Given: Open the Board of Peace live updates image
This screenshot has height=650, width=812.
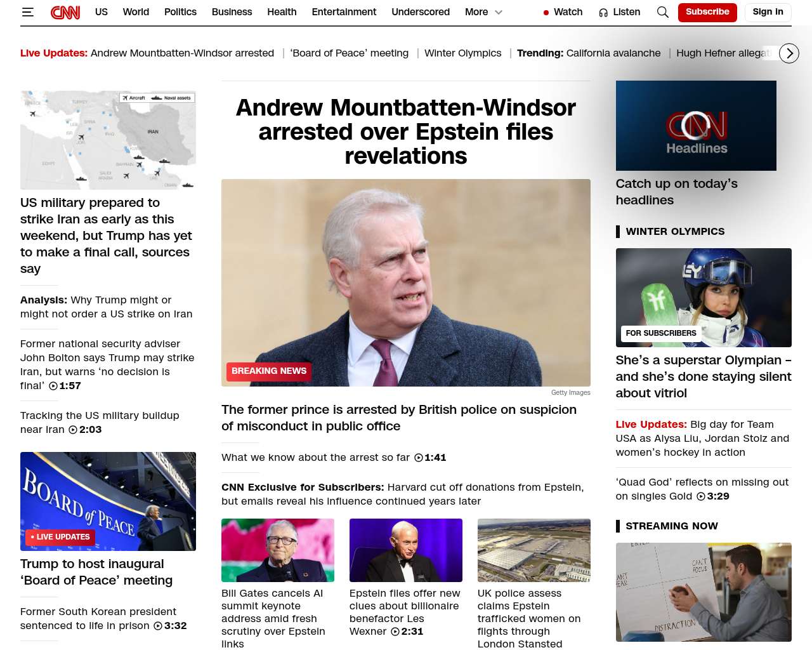Looking at the screenshot, I should pyautogui.click(x=108, y=501).
